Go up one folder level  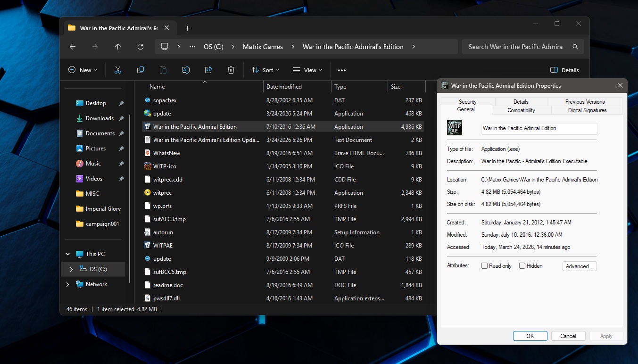117,47
